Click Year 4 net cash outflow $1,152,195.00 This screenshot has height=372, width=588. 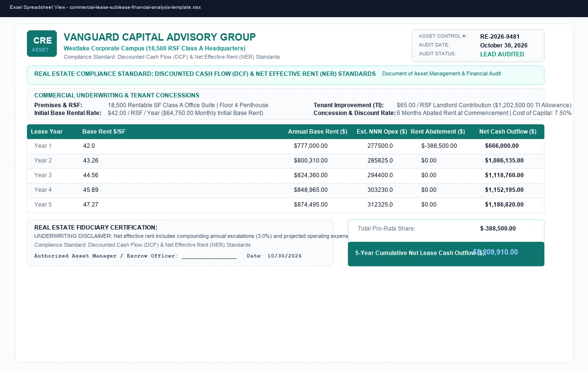504,190
